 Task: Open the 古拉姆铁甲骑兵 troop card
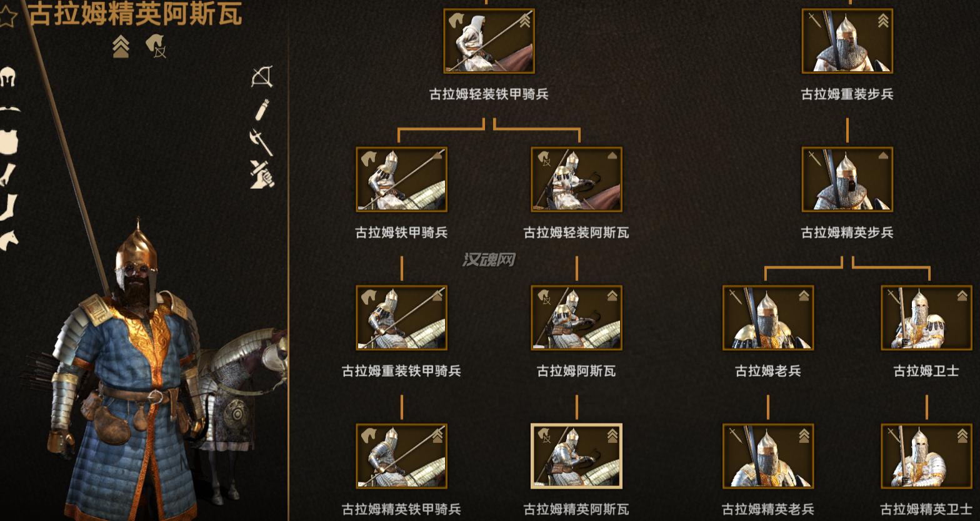click(x=401, y=180)
